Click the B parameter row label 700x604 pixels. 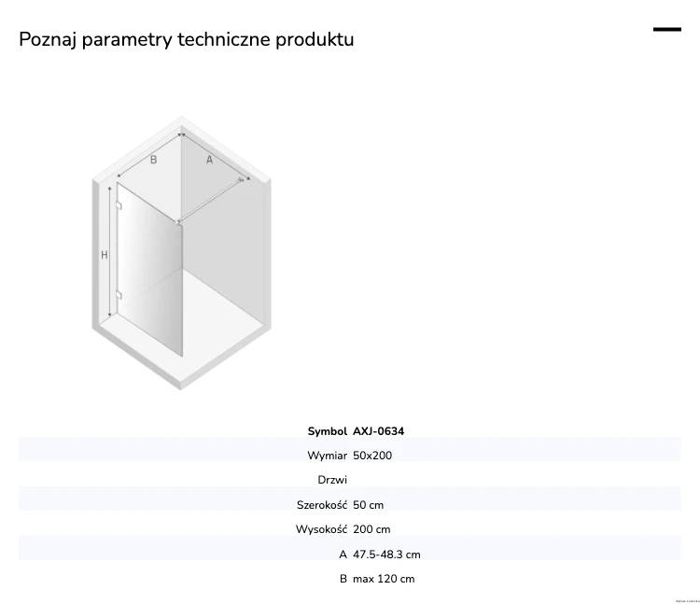(x=343, y=579)
